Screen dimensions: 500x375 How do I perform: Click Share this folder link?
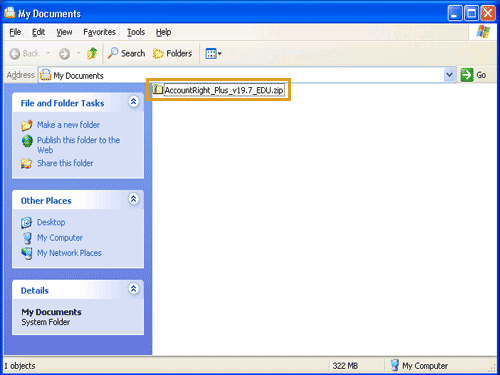(65, 163)
